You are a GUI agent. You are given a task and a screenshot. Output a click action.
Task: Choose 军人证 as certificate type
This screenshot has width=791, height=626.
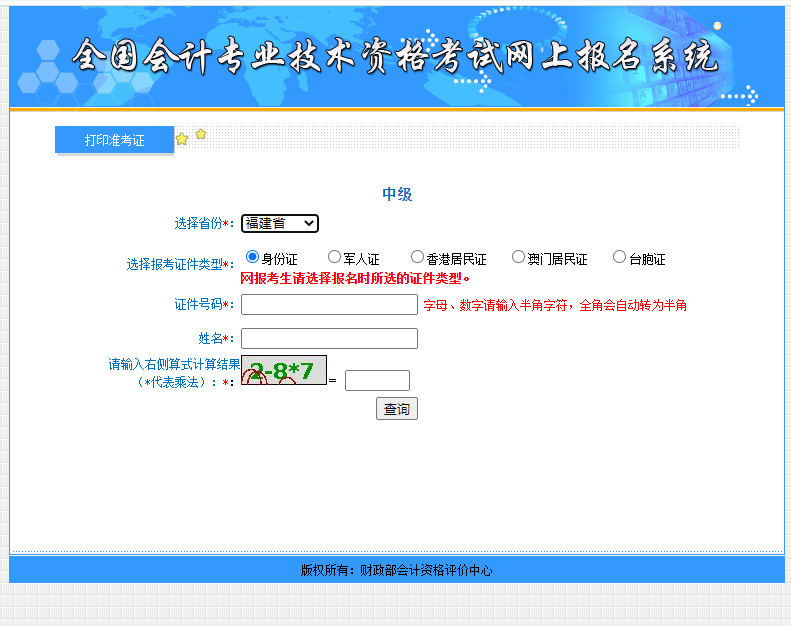click(334, 257)
